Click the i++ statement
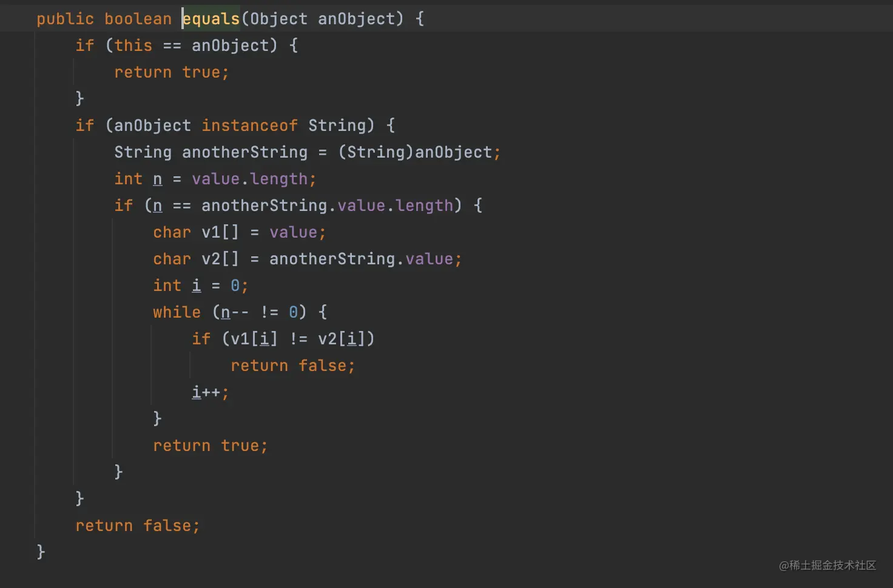Screen dimensions: 893x588 pos(210,392)
